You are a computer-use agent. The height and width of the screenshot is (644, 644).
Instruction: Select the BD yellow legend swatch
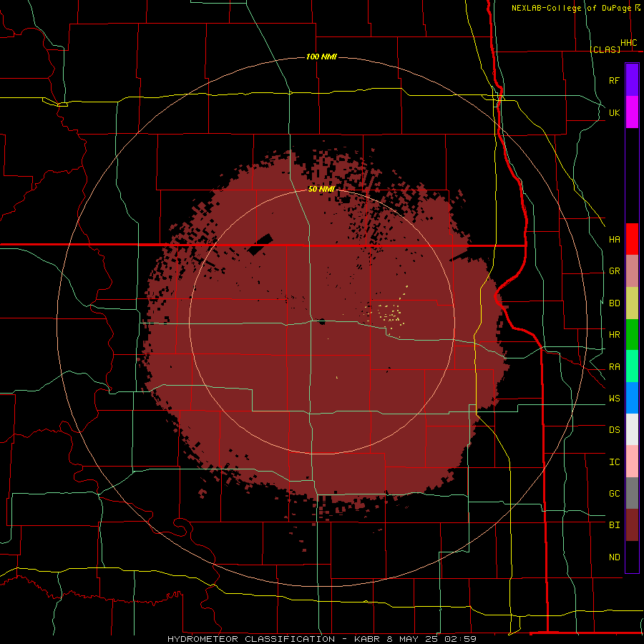(632, 303)
